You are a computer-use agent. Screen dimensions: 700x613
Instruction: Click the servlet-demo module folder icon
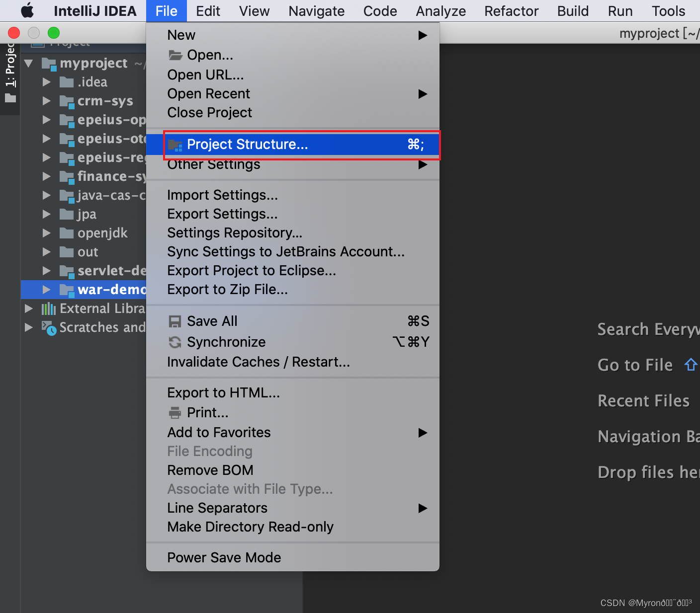tap(67, 271)
